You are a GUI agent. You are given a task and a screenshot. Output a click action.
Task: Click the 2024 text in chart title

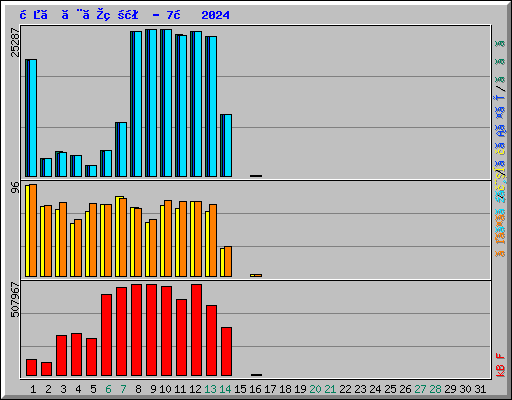point(215,15)
